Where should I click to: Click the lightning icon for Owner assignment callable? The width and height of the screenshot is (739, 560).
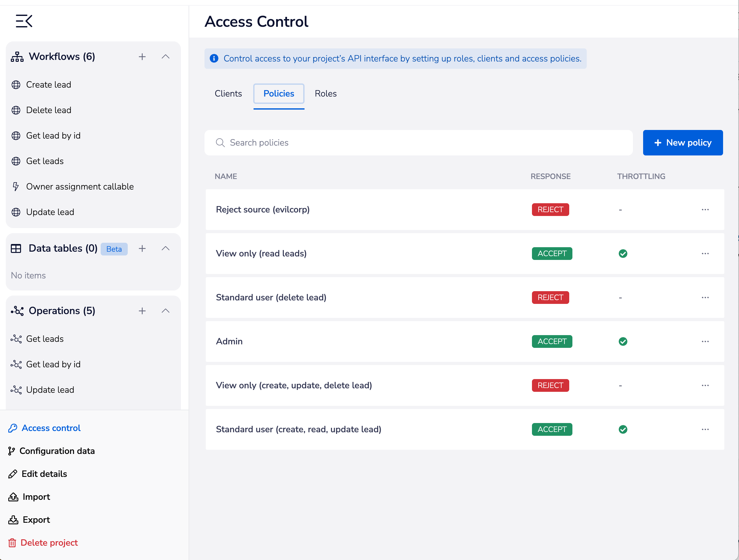[x=16, y=186]
